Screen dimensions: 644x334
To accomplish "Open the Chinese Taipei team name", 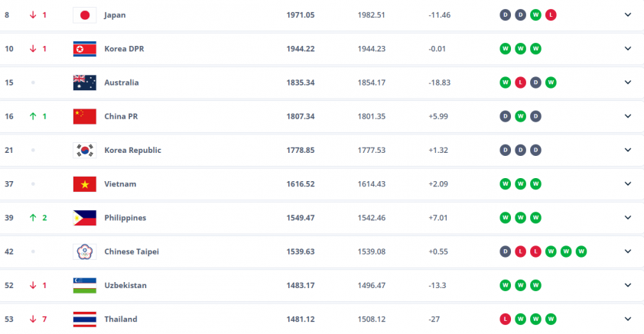I will click(132, 251).
